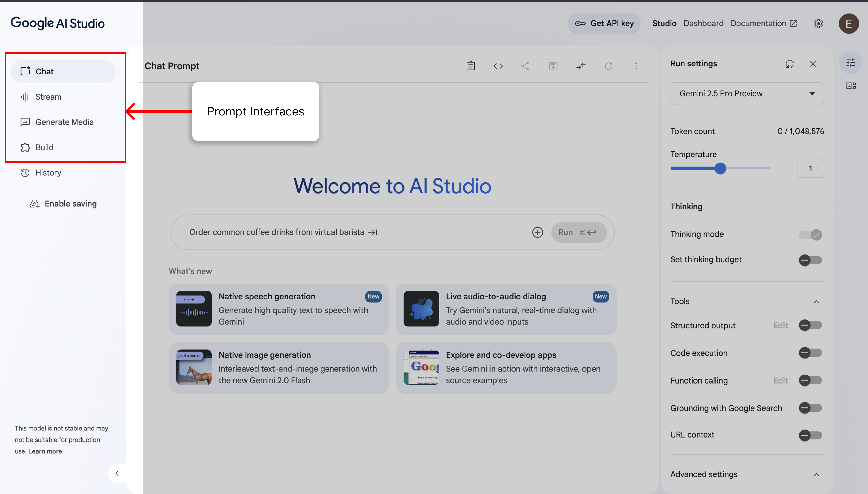868x494 pixels.
Task: Collapse the Tools section chevron
Action: (816, 302)
